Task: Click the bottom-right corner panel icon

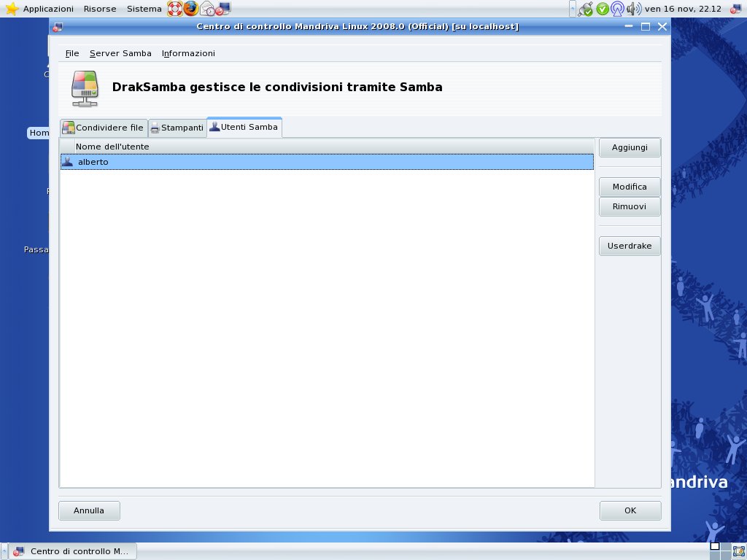Action: (738, 551)
